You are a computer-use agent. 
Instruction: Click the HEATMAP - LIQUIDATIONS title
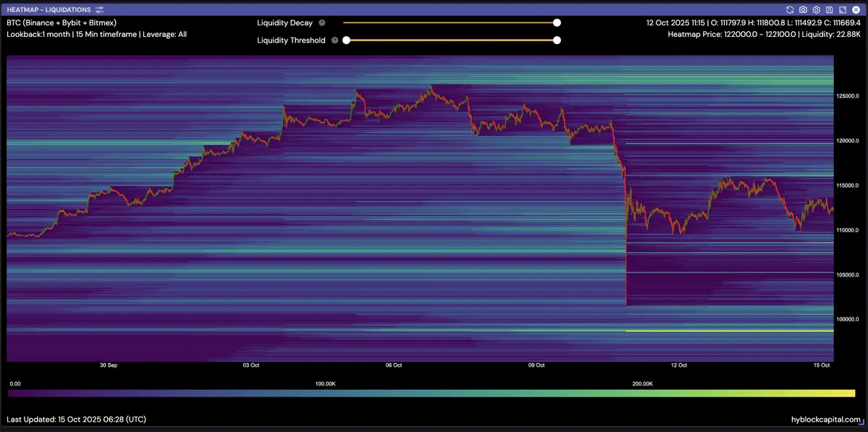(x=49, y=10)
